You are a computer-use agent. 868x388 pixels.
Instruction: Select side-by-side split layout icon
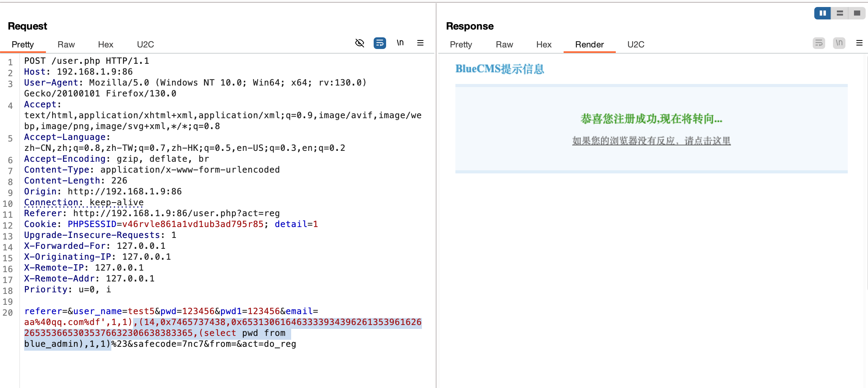tap(822, 13)
